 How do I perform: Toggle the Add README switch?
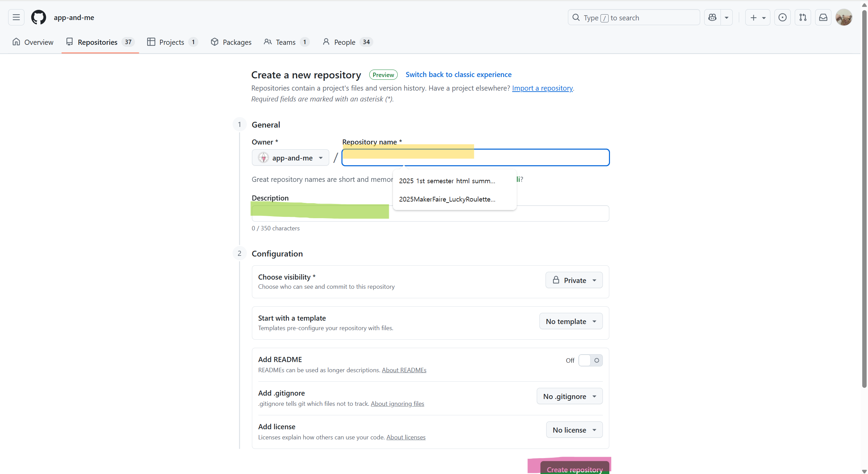point(590,360)
